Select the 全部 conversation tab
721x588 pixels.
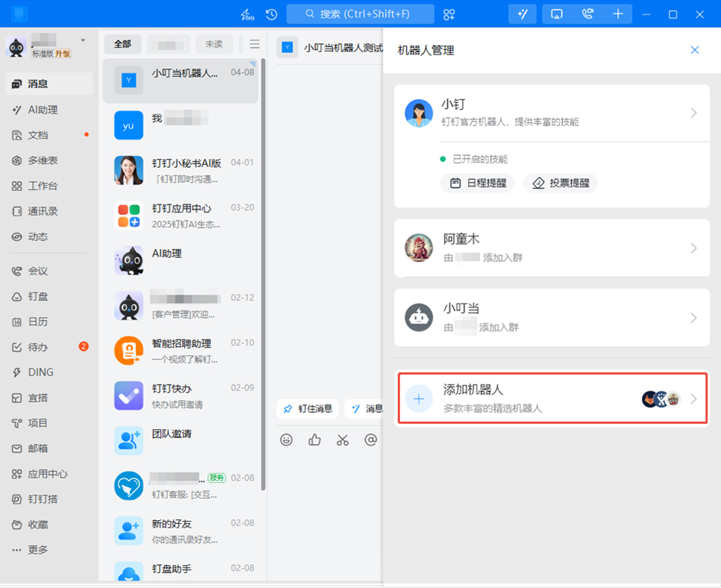click(122, 44)
